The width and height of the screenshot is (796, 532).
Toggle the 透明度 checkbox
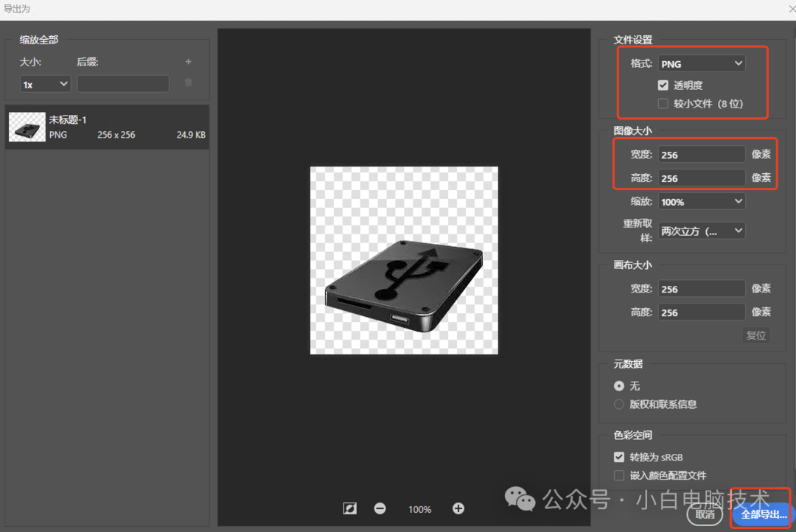[x=663, y=85]
